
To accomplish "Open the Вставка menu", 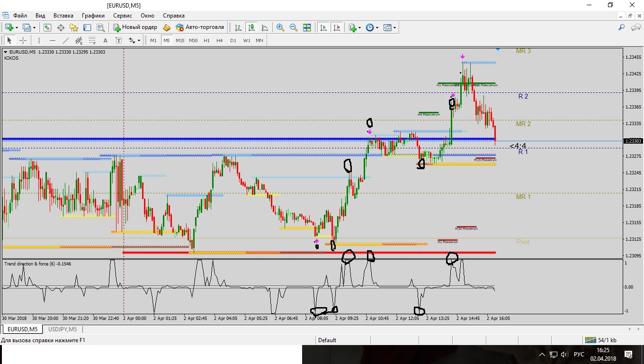I will pos(63,16).
